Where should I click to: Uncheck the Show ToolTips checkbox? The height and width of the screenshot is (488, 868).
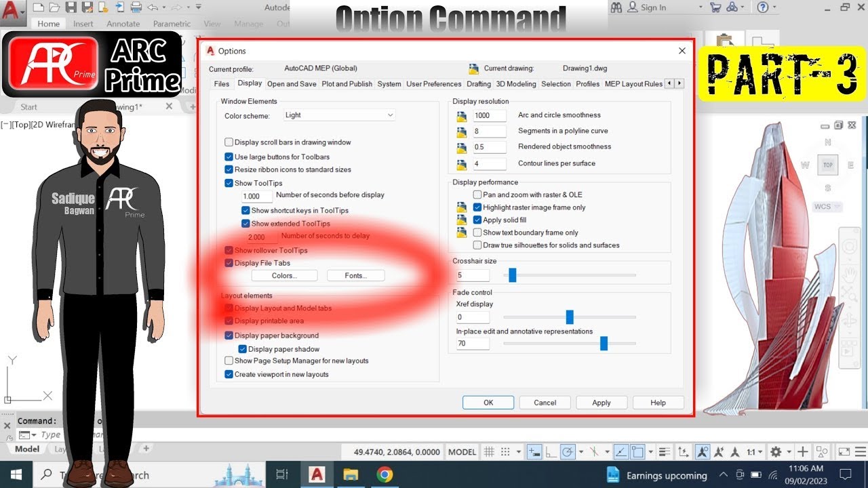point(229,183)
